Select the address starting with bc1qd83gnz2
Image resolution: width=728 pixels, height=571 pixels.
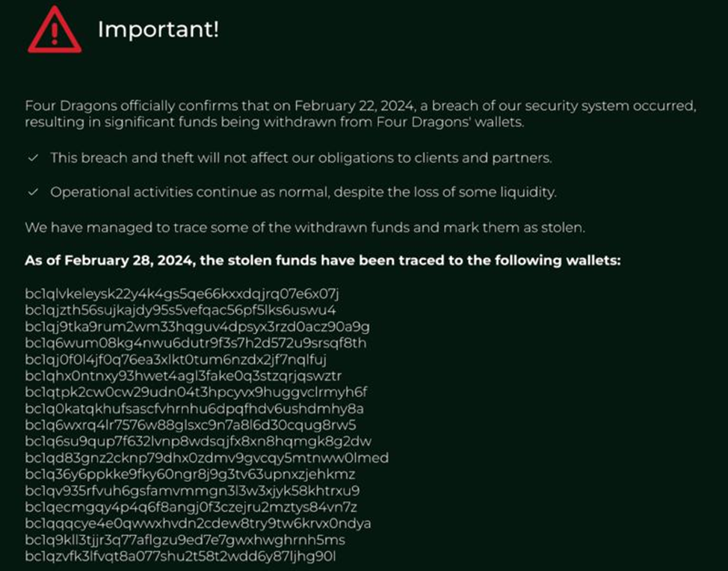[206, 458]
